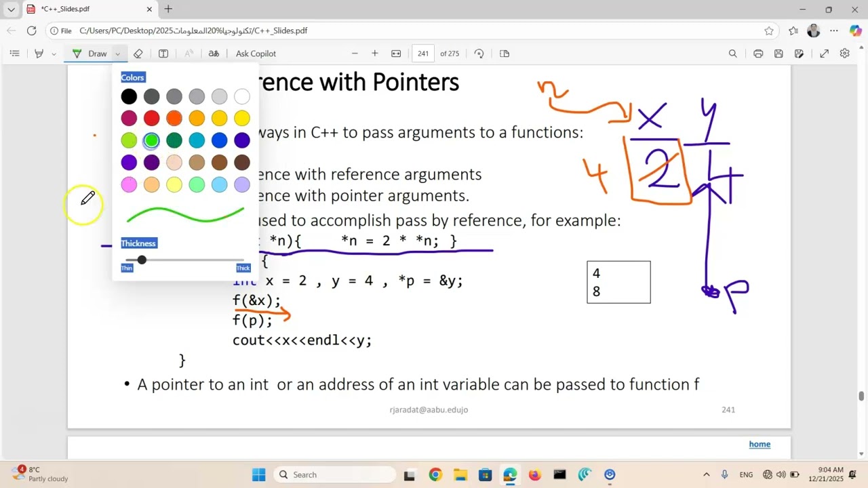
Task: Select the lime green color swatch
Action: (x=129, y=140)
